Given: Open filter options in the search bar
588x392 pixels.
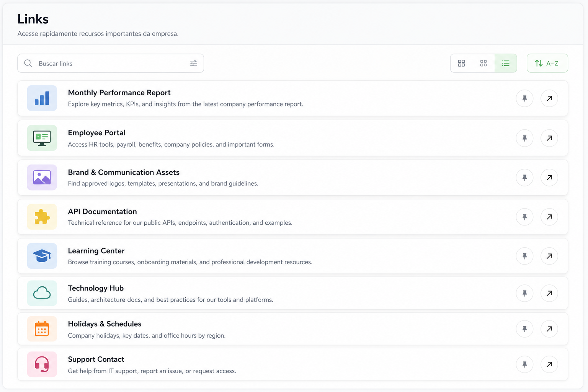Looking at the screenshot, I should (194, 63).
